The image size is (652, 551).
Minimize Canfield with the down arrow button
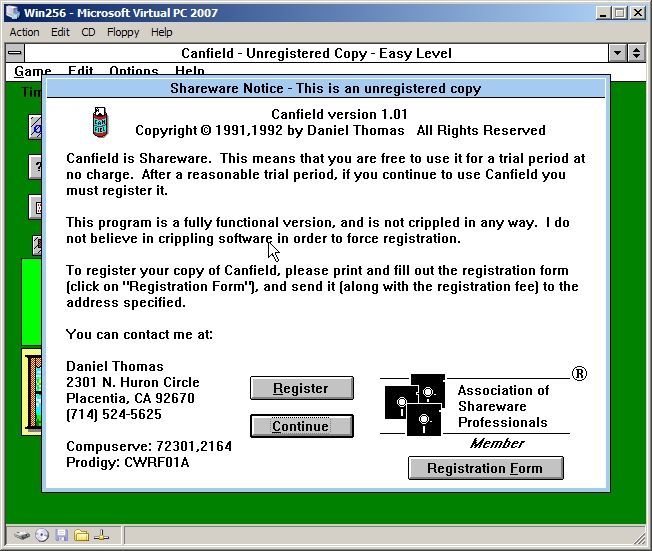tap(617, 53)
